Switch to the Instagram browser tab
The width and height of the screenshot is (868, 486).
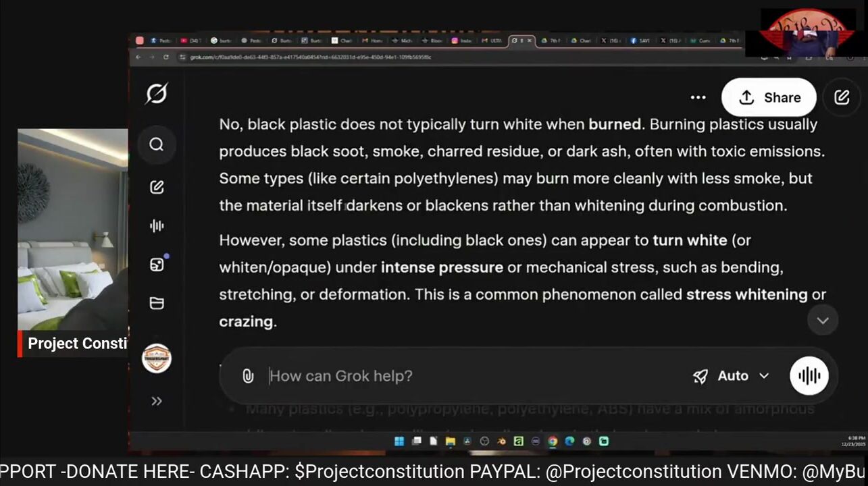[x=461, y=40]
